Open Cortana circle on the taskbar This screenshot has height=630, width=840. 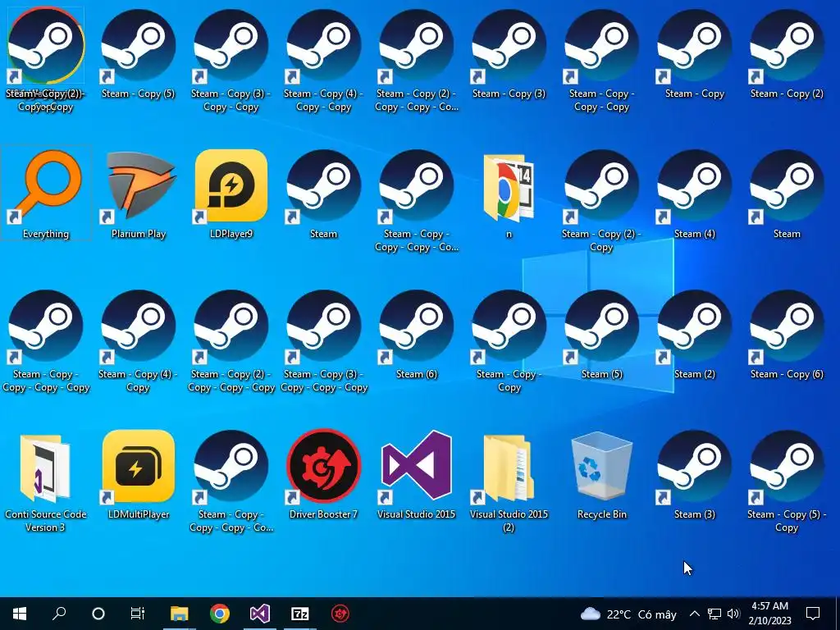coord(98,614)
